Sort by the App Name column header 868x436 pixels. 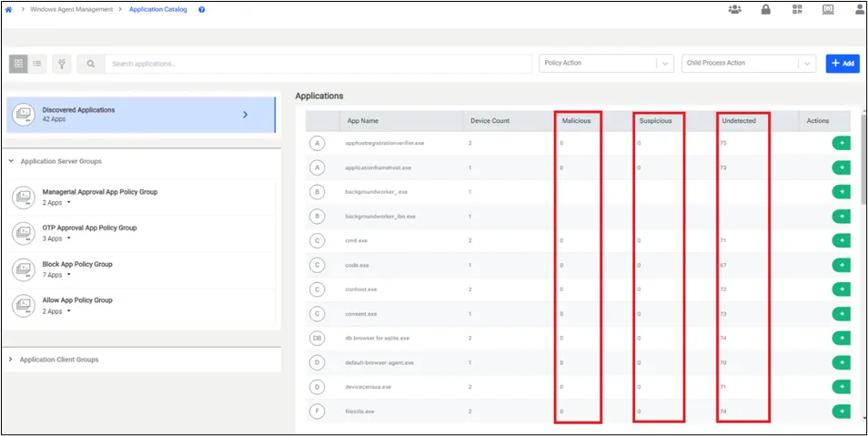point(363,121)
